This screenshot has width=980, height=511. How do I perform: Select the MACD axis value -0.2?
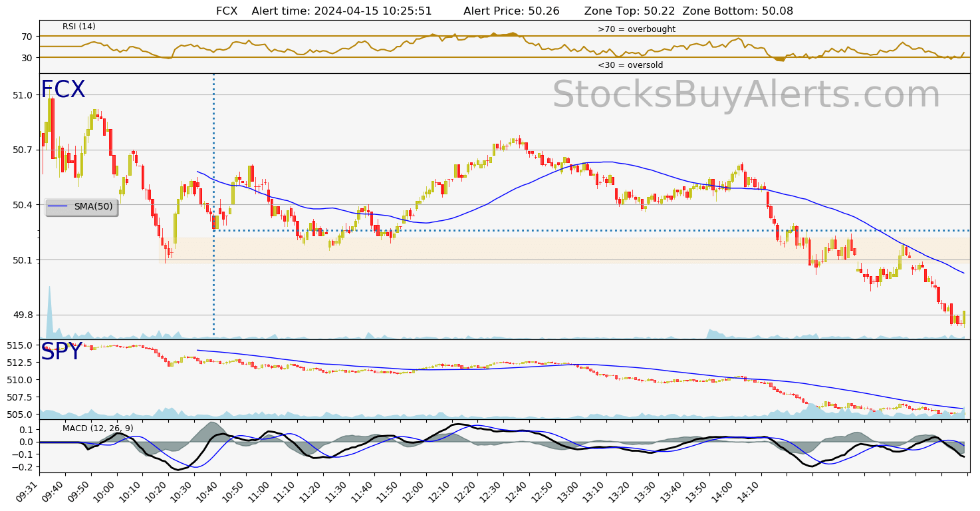pos(21,467)
